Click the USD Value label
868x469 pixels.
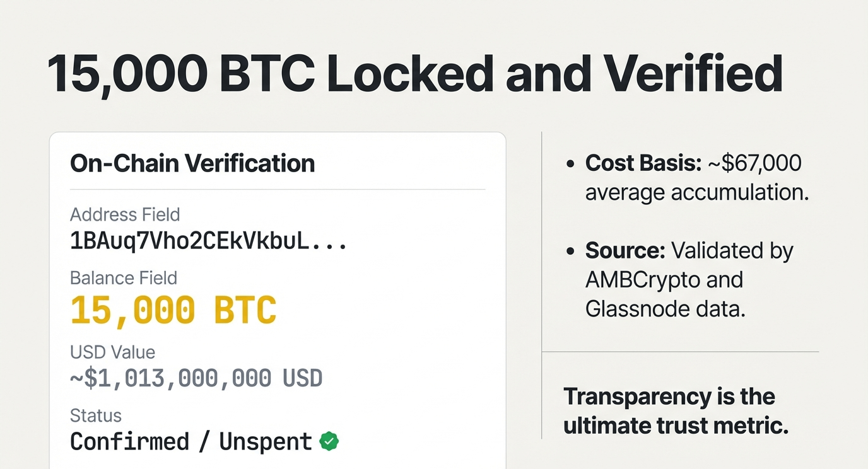[112, 352]
